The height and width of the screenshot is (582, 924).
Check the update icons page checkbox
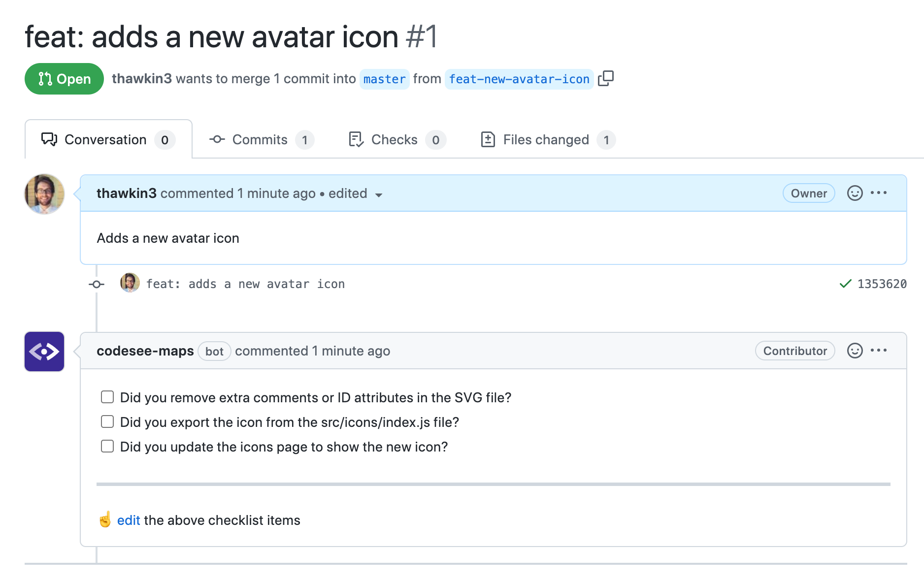coord(107,446)
